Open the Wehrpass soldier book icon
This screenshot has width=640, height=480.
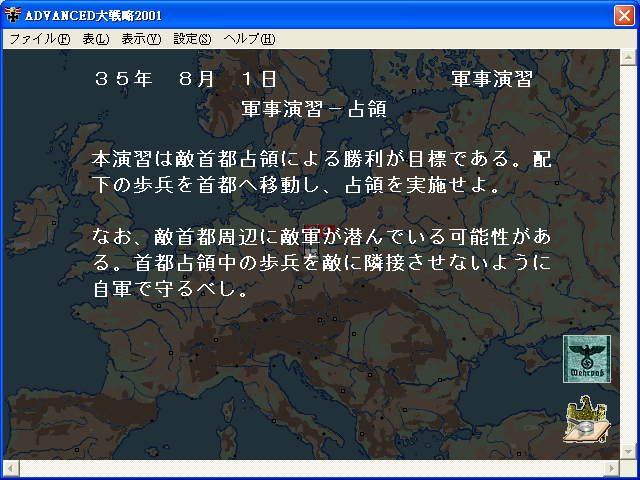pos(587,359)
